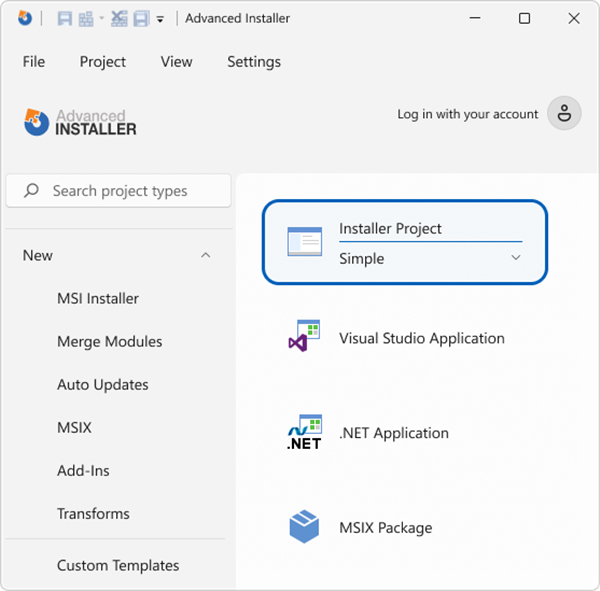Open the Settings menu

point(254,62)
